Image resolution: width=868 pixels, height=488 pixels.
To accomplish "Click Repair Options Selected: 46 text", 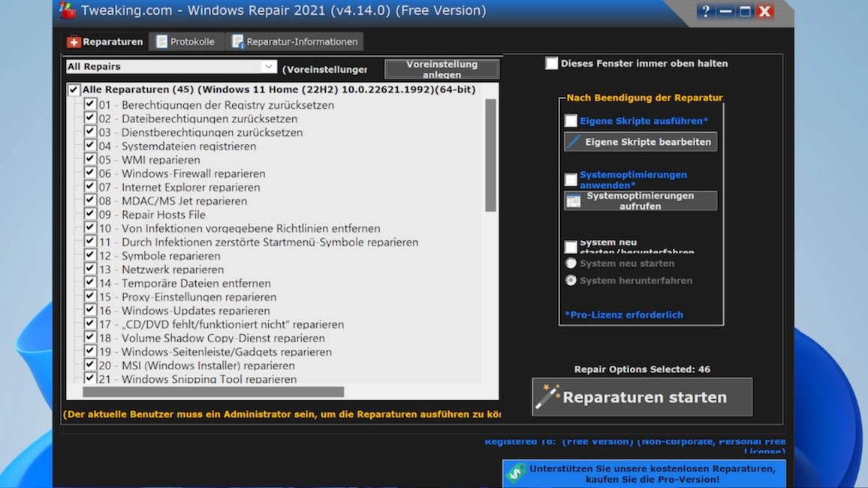I will pos(642,369).
